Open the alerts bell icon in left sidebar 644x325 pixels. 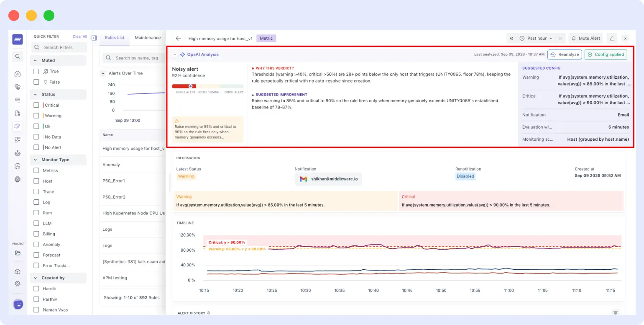18,126
